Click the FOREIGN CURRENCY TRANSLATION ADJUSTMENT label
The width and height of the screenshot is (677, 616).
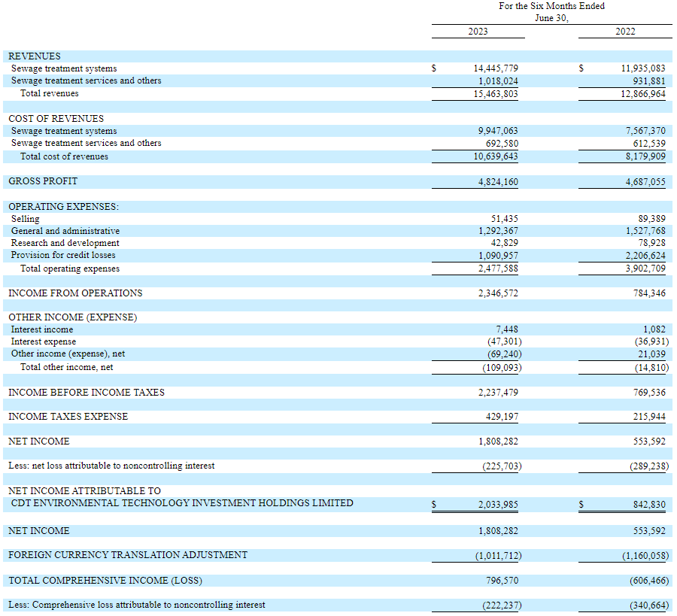(x=128, y=555)
